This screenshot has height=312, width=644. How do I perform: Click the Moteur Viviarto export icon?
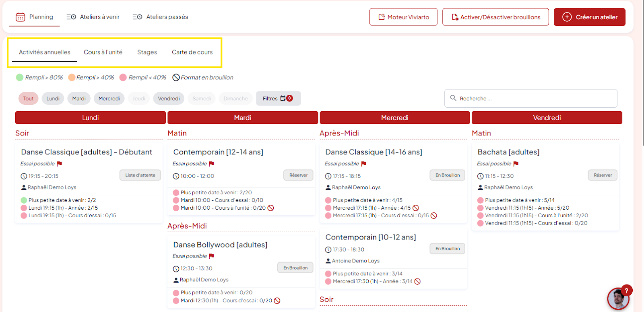[x=382, y=17]
